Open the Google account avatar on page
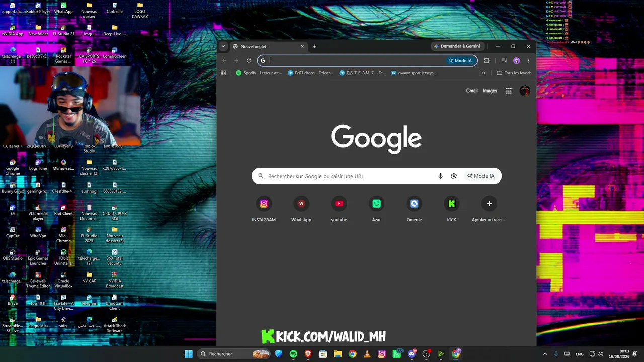The height and width of the screenshot is (362, 644). pyautogui.click(x=525, y=91)
